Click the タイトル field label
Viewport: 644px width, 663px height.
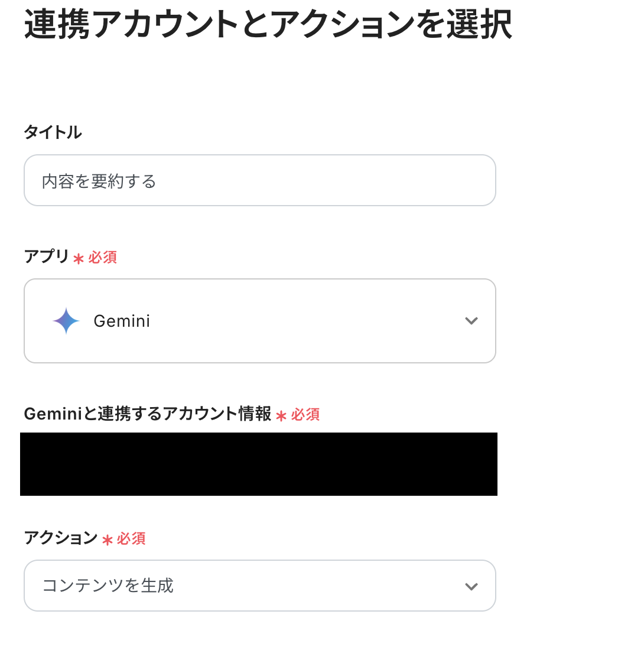53,132
